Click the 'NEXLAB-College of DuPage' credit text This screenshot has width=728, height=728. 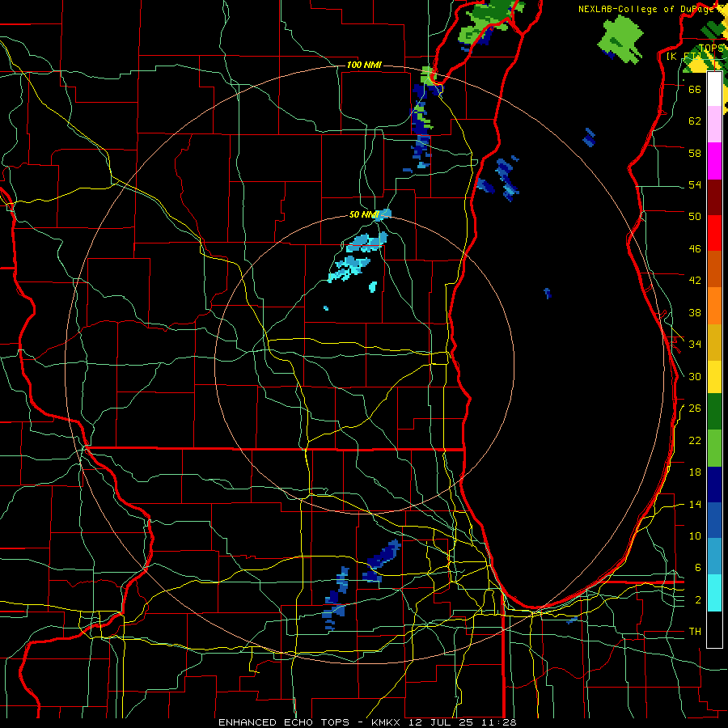tap(647, 9)
